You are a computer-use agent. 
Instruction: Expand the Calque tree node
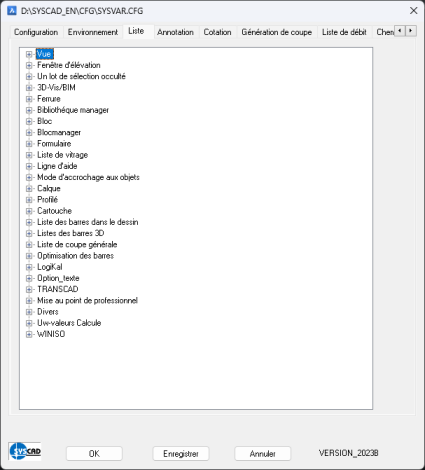(x=29, y=189)
